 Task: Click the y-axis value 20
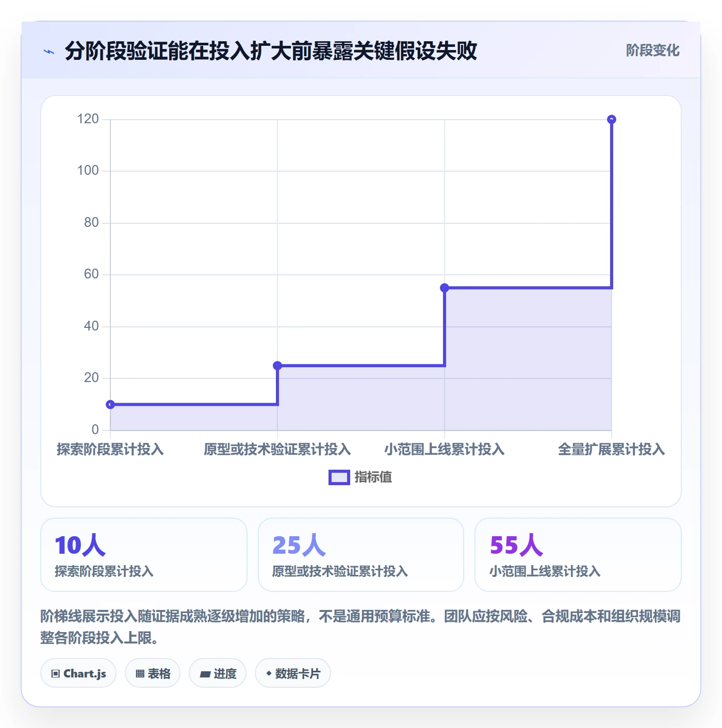[x=91, y=378]
